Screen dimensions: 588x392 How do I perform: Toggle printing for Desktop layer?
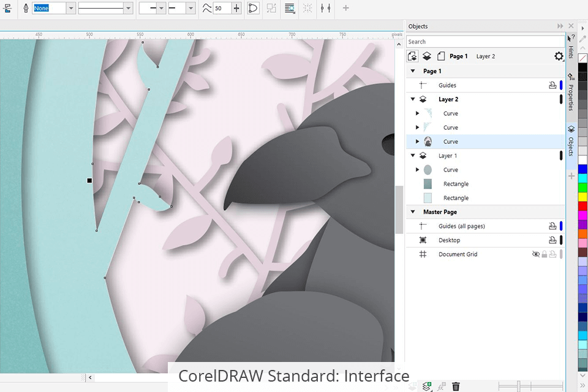coord(552,240)
